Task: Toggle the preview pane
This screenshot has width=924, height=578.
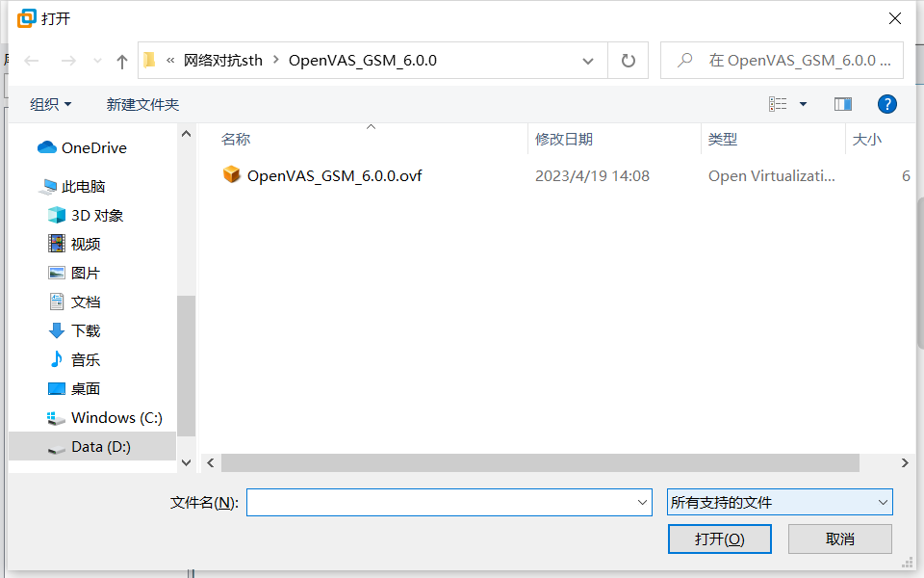Action: [843, 104]
